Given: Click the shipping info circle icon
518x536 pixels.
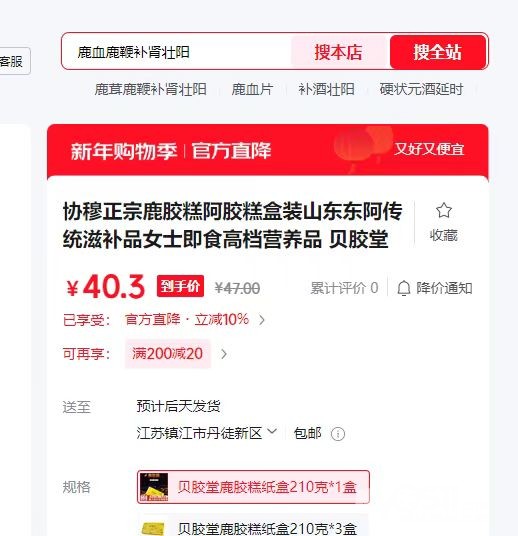Looking at the screenshot, I should tap(338, 434).
